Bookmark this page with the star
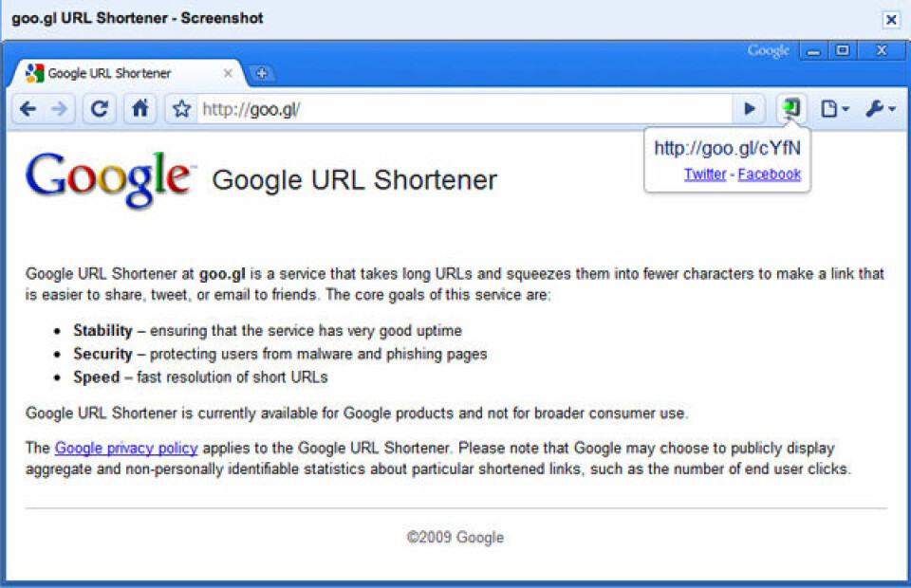The height and width of the screenshot is (588, 911). click(181, 108)
